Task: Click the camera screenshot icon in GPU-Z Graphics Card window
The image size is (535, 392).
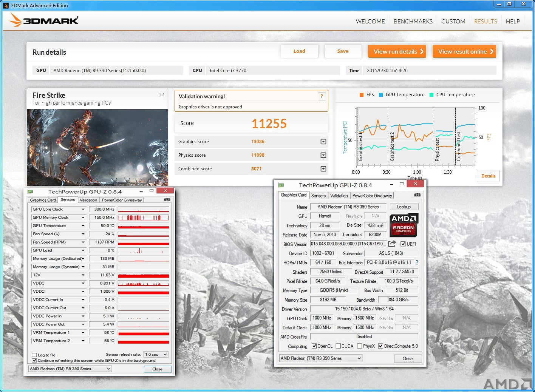Action: (x=417, y=195)
